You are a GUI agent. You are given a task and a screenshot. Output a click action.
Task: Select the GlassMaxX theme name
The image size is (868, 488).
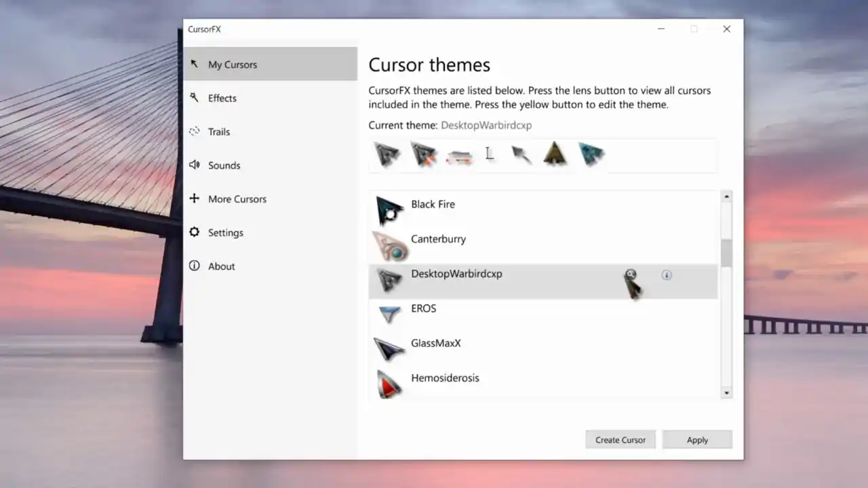[x=436, y=343]
